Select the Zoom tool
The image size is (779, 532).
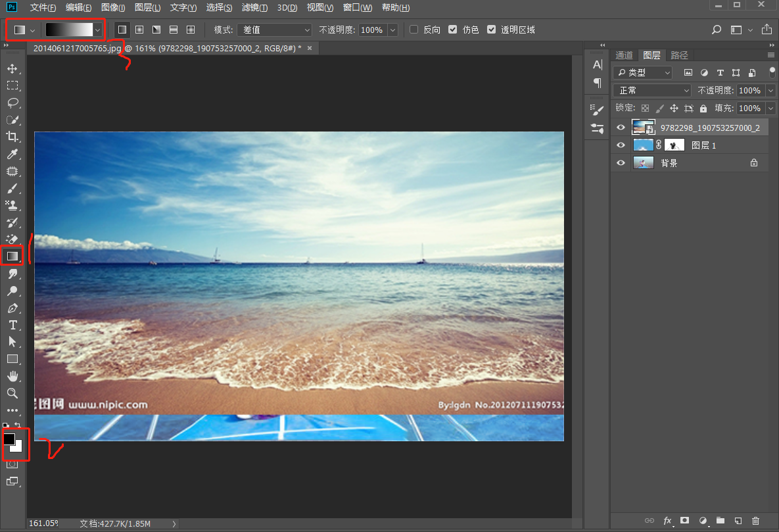(12, 393)
